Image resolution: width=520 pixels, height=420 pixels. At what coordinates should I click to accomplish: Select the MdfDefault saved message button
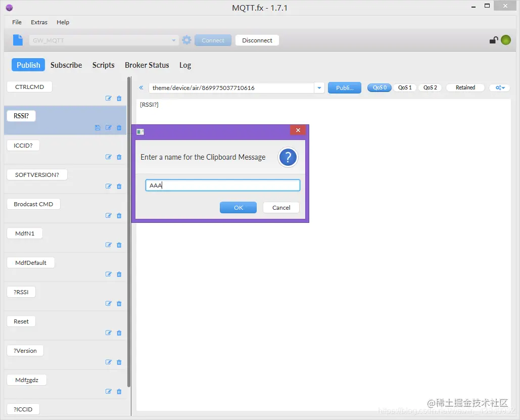coord(31,263)
